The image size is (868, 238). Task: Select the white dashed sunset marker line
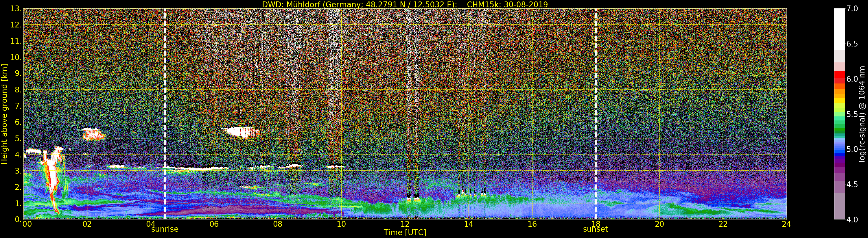coord(596,114)
